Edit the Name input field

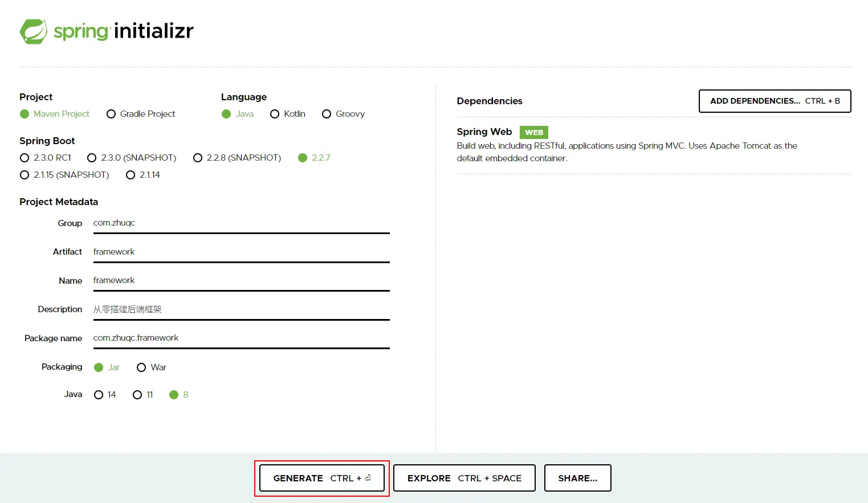pos(242,281)
